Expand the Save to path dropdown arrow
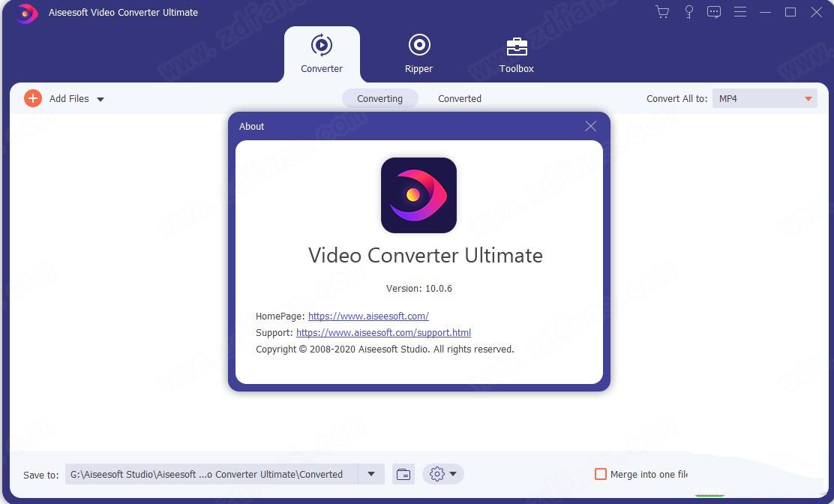The height and width of the screenshot is (504, 834). [370, 474]
